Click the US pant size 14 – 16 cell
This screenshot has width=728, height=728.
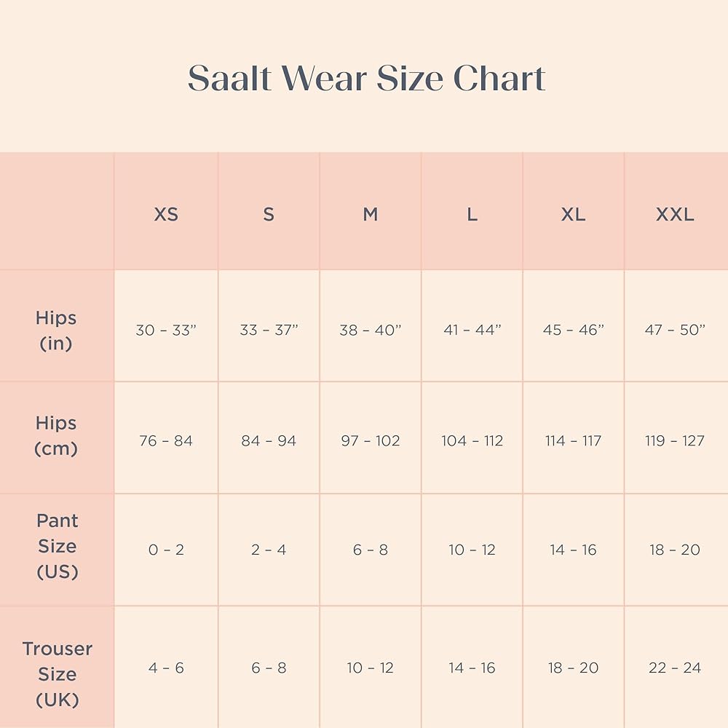point(574,550)
